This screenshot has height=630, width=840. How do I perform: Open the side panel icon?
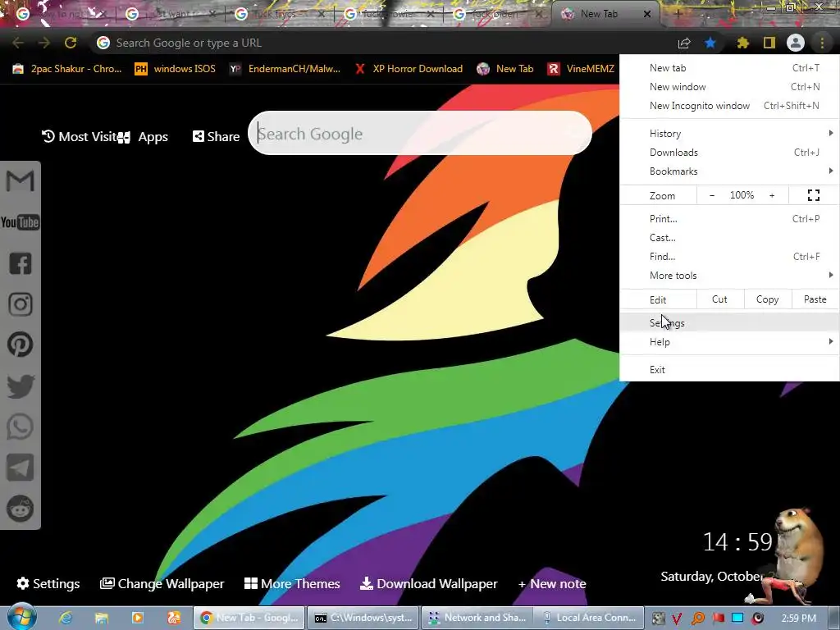(x=769, y=43)
